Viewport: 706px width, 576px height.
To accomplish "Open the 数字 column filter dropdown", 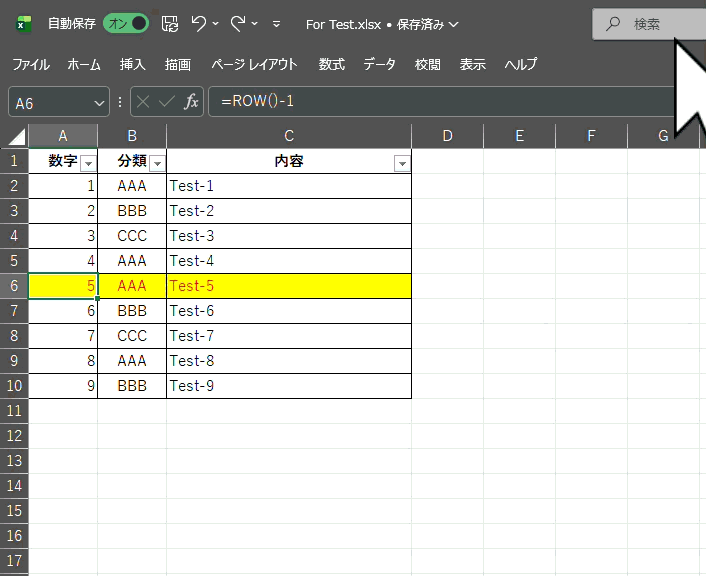I will tap(88, 163).
